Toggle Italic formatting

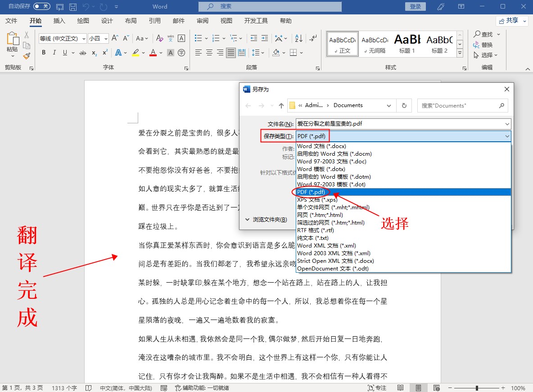pyautogui.click(x=54, y=52)
